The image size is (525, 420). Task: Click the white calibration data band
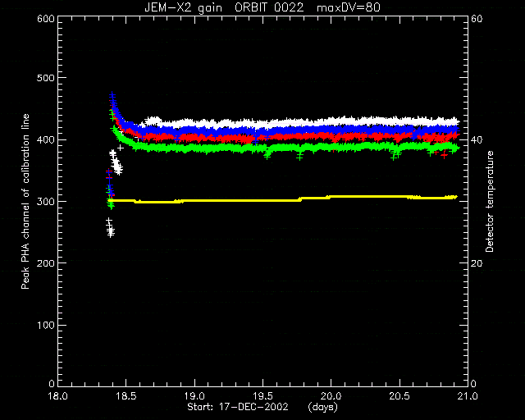click(301, 122)
